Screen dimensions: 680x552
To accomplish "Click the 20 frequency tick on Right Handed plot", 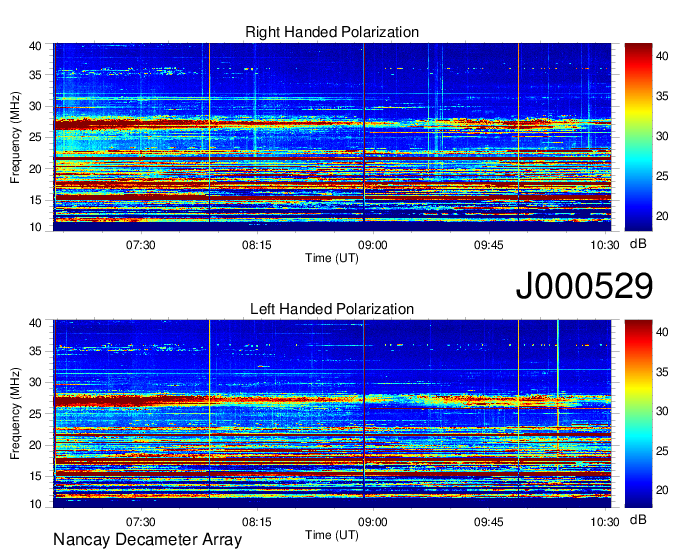I will coord(35,169).
